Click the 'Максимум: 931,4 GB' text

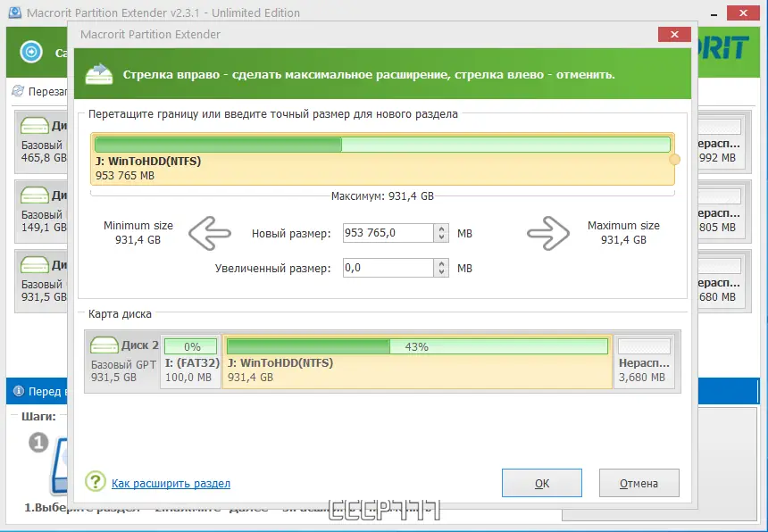[x=382, y=196]
